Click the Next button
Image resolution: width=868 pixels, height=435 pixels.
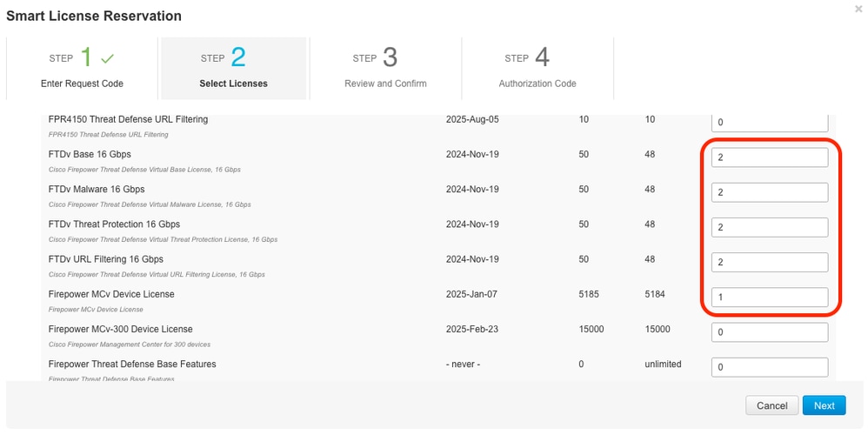[x=824, y=405]
